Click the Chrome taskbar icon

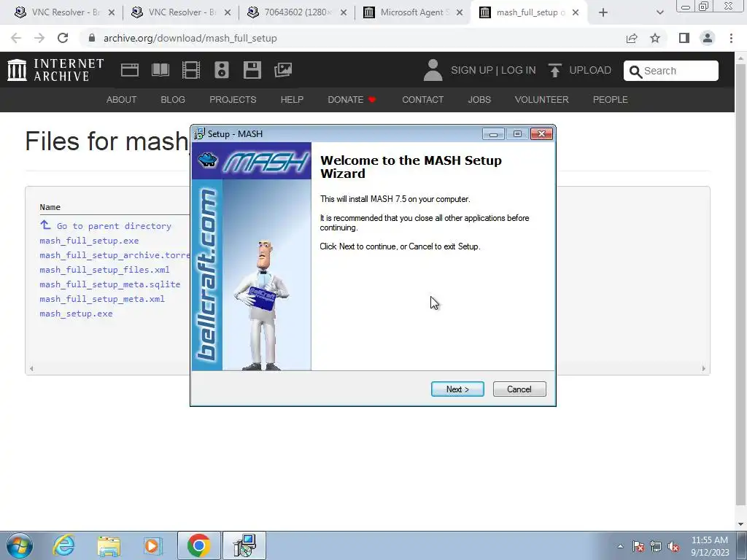click(x=198, y=545)
